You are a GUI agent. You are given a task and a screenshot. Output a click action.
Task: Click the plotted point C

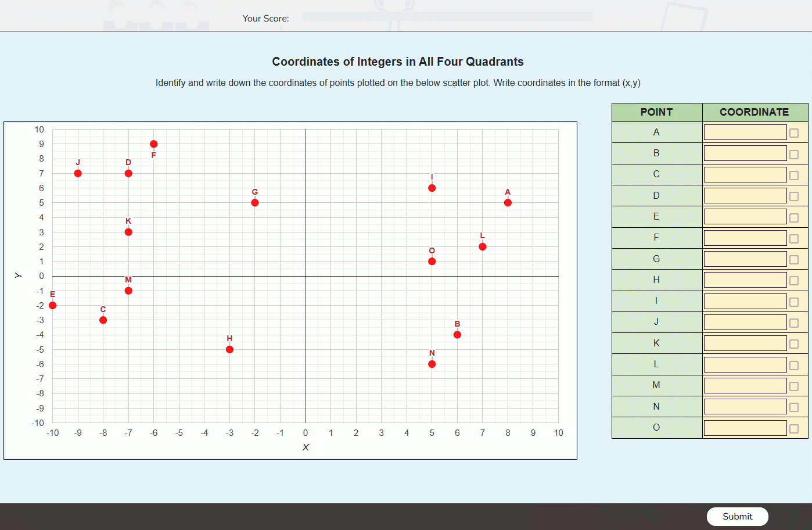tap(103, 320)
